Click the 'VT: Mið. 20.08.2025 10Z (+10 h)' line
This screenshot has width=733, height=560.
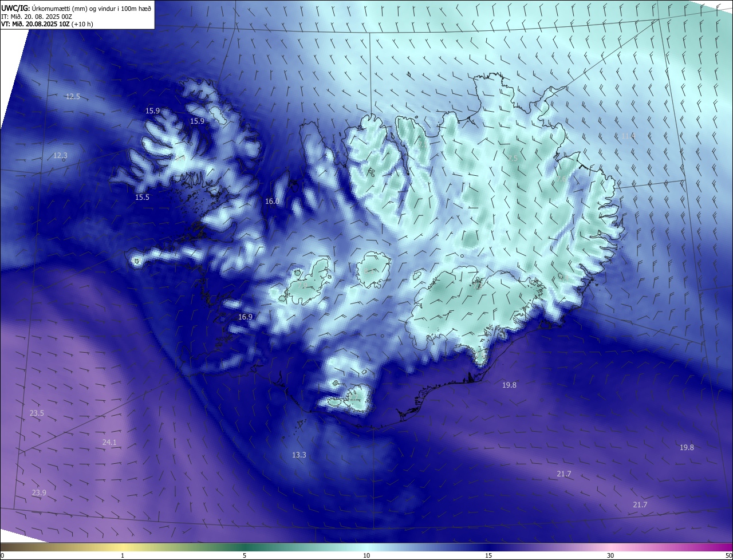[47, 24]
